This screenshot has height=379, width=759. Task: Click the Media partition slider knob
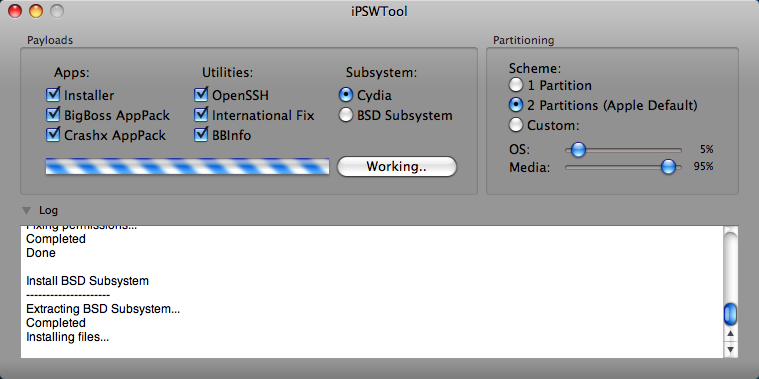pyautogui.click(x=668, y=167)
